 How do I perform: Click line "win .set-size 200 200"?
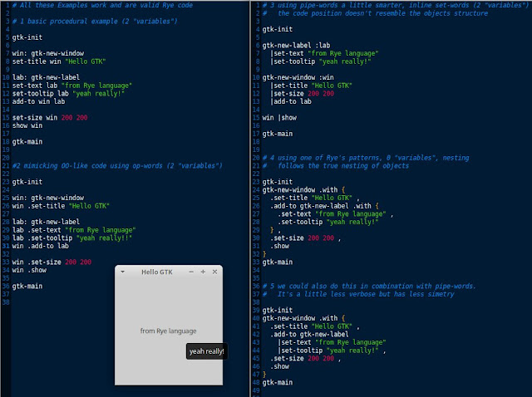pos(52,262)
